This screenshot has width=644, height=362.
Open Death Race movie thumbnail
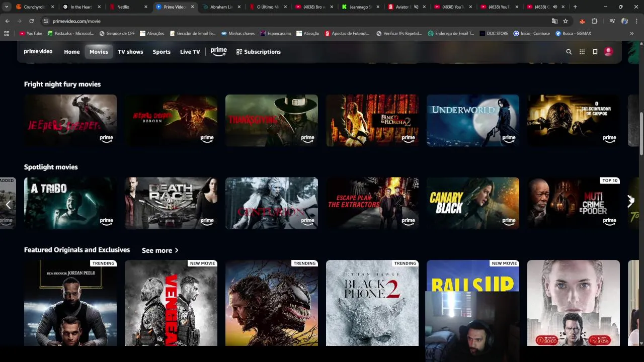coord(171,203)
